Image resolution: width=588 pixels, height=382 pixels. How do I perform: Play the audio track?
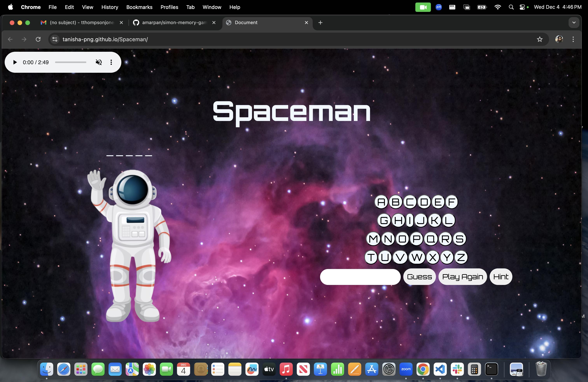point(15,62)
